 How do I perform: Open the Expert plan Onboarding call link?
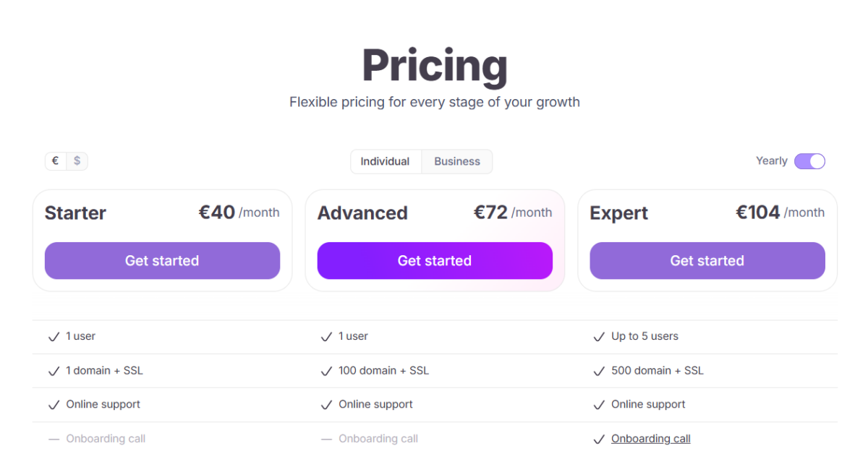tap(651, 439)
